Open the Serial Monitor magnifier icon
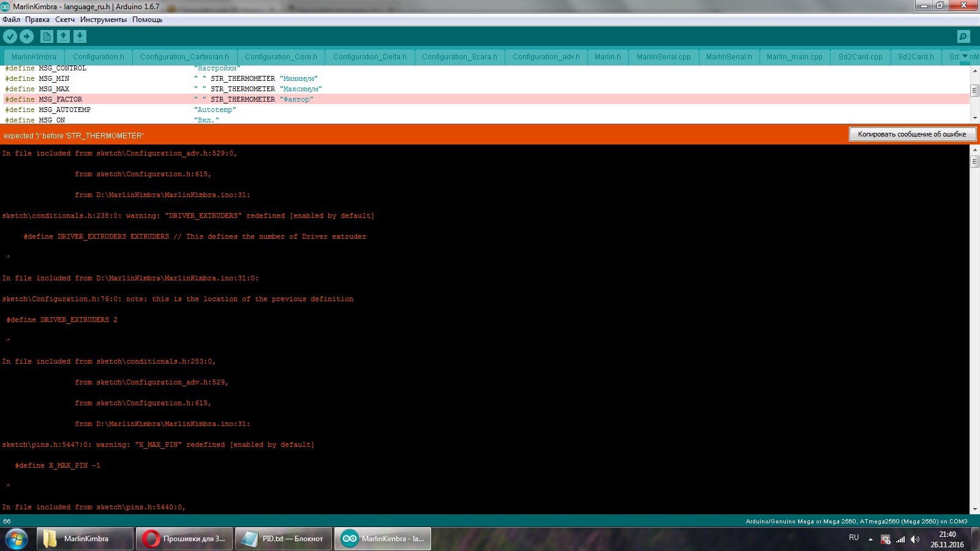 [x=963, y=37]
